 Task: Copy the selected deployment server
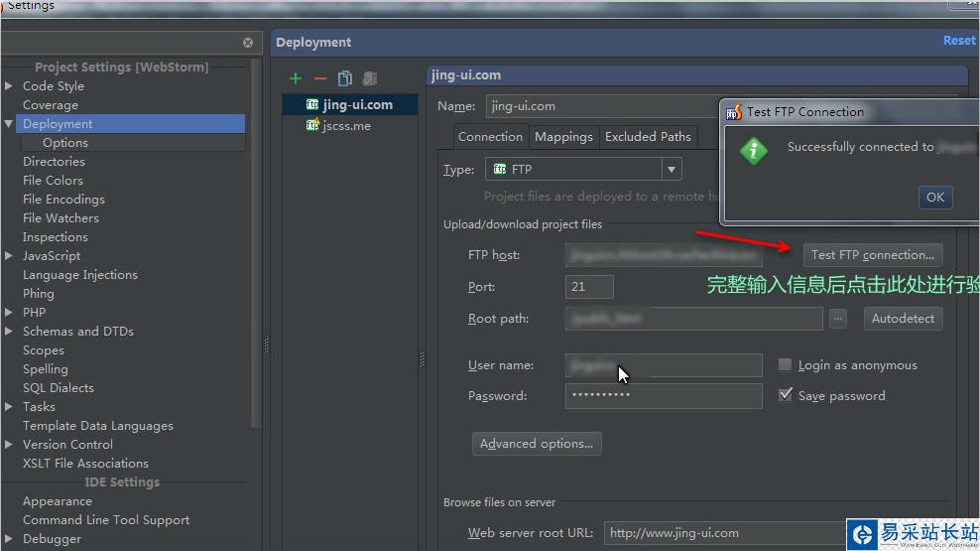pos(345,78)
